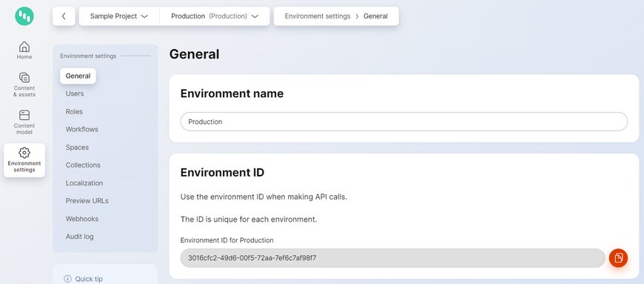The height and width of the screenshot is (284, 644).
Task: Click the Quick tip info icon
Action: coord(67,279)
